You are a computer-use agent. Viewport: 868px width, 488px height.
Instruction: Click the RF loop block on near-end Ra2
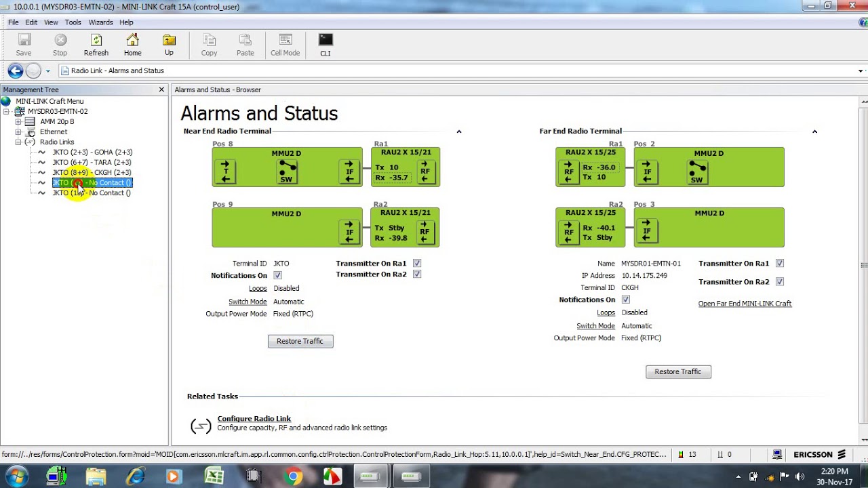pos(425,232)
